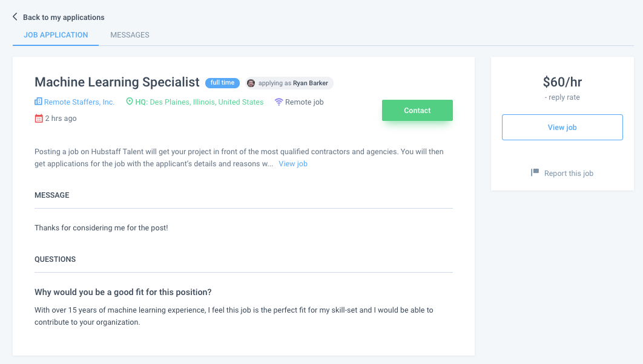Click the applying as Ryan Barker chip

289,83
